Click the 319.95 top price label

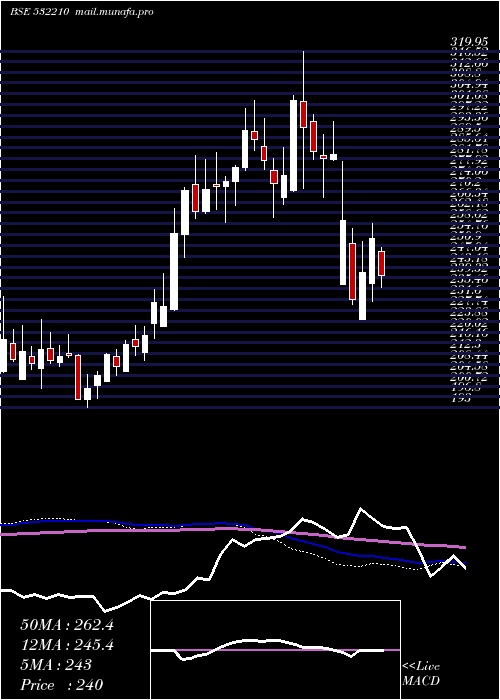click(467, 42)
